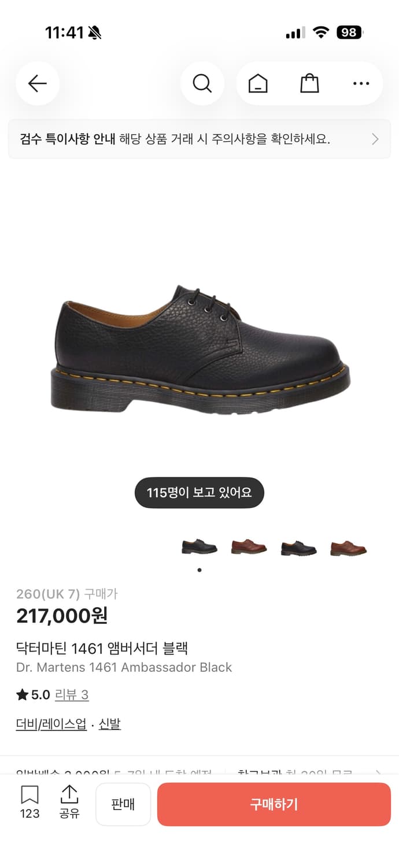Select the first black shoe thumbnail

coord(199,547)
